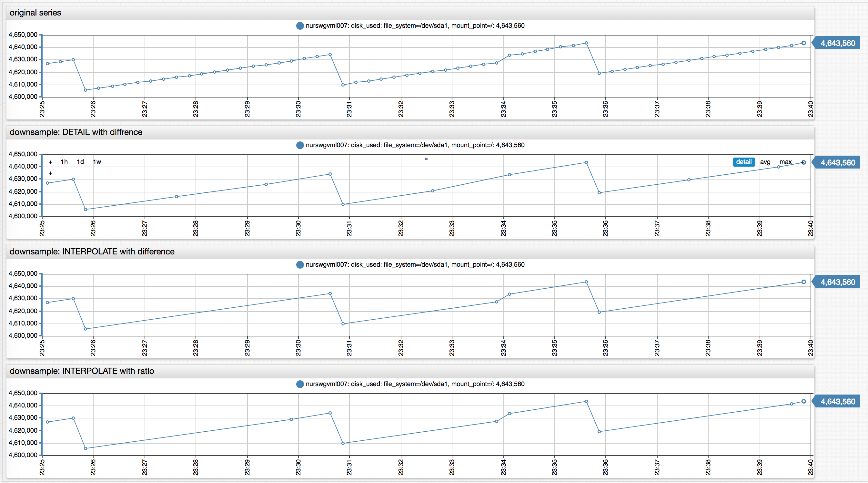This screenshot has width=868, height=483.
Task: Click last data point in original series chart
Action: [x=804, y=43]
